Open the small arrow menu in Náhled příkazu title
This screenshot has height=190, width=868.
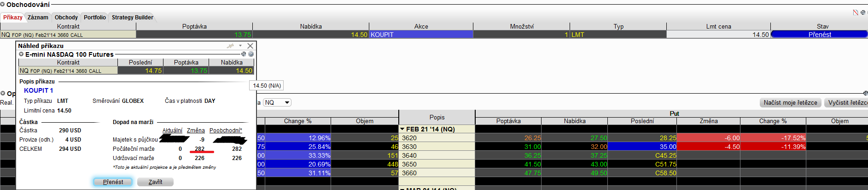(x=240, y=46)
